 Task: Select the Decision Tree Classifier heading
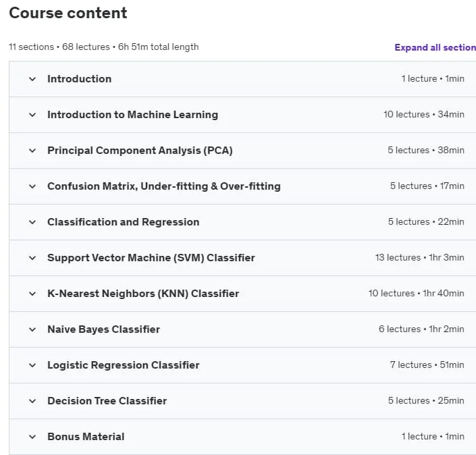coord(107,401)
